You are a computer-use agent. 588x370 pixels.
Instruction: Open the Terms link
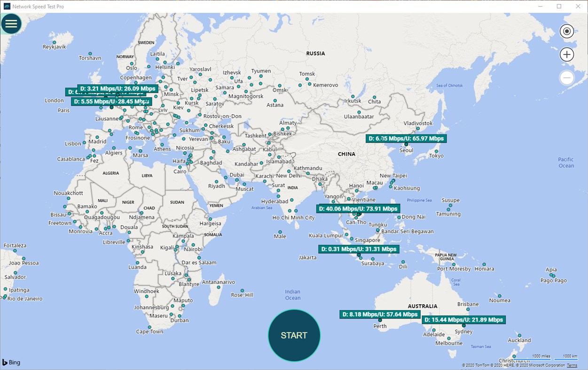(x=572, y=365)
